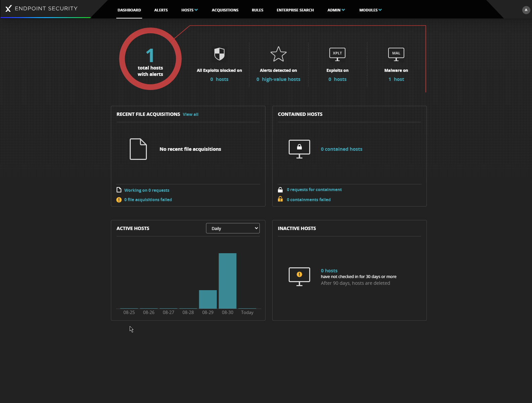Open the Rules tab
Screen dimensions: 532x403
pyautogui.click(x=257, y=10)
